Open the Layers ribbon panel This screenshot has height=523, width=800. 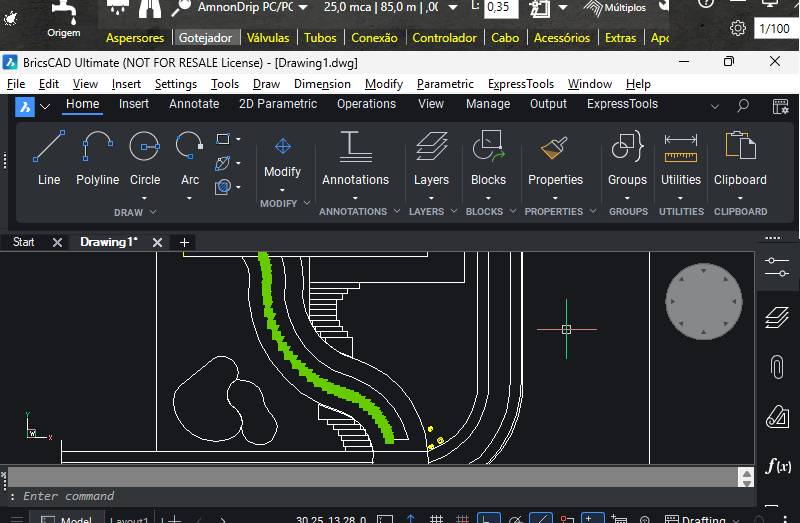431,158
